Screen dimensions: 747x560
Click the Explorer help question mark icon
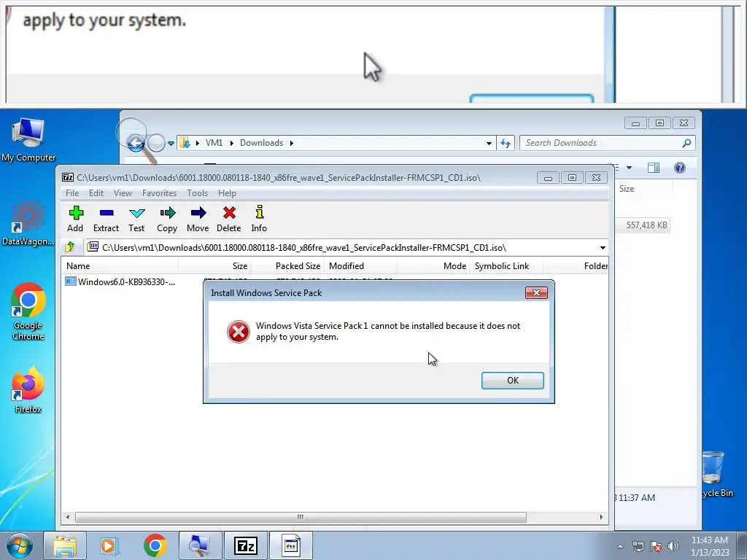680,168
